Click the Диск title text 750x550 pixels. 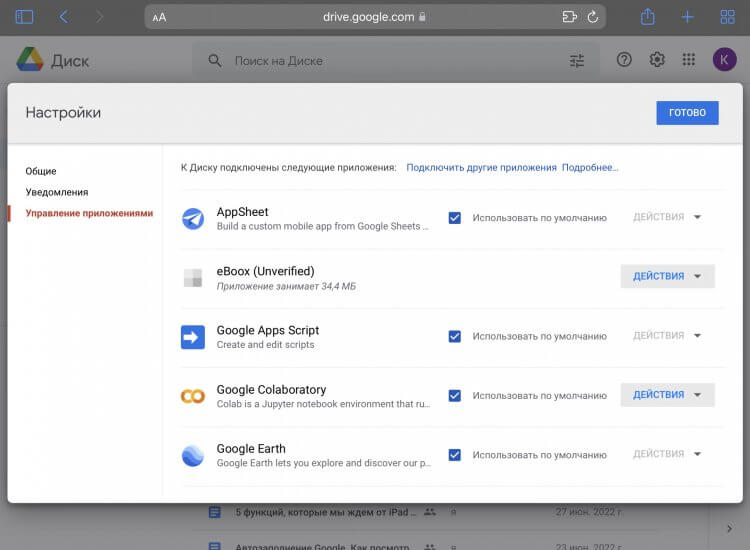(70, 61)
